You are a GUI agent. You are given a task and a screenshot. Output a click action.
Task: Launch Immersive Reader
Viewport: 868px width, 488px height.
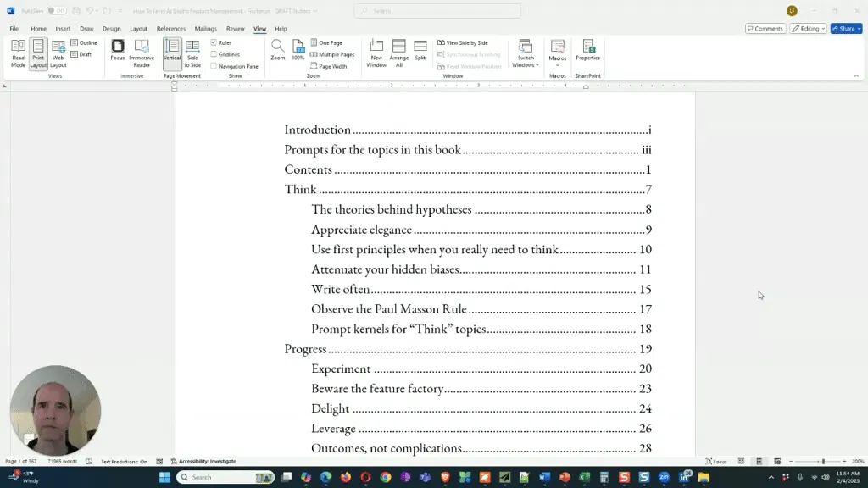click(142, 53)
